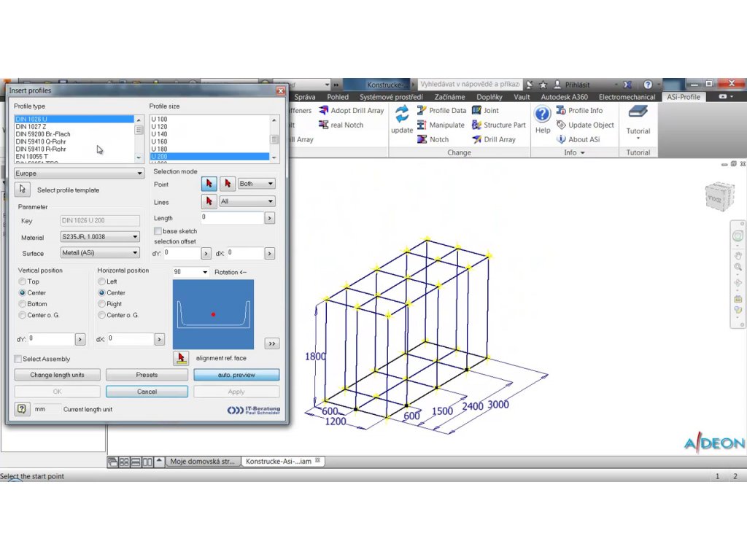Select the Manipulate tool
747x560 pixels.
click(441, 125)
